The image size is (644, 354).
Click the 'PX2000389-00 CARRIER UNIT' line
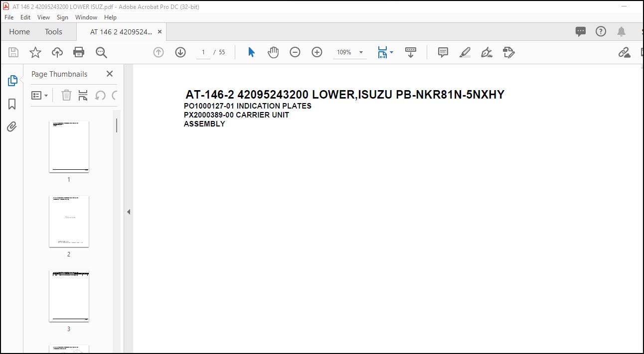[x=236, y=115]
